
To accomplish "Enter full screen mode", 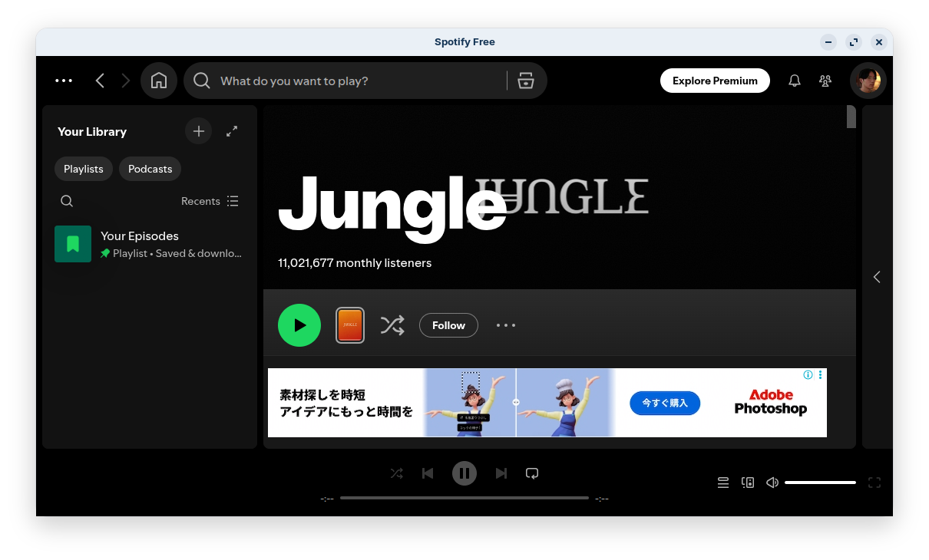I will (874, 483).
